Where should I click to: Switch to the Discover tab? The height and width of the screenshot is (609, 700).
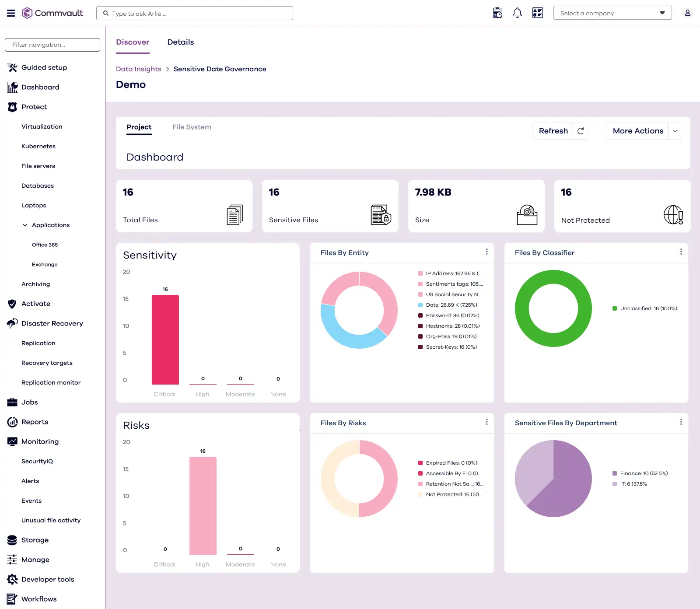(133, 42)
